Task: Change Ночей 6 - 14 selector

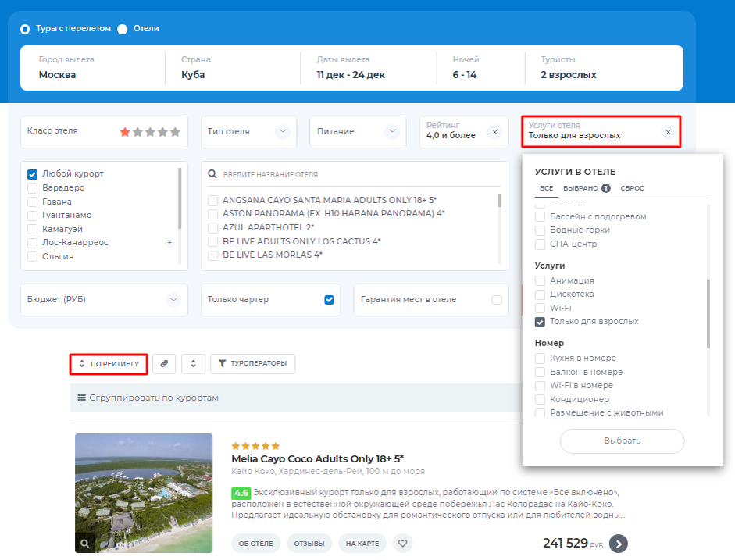Action: [x=480, y=68]
